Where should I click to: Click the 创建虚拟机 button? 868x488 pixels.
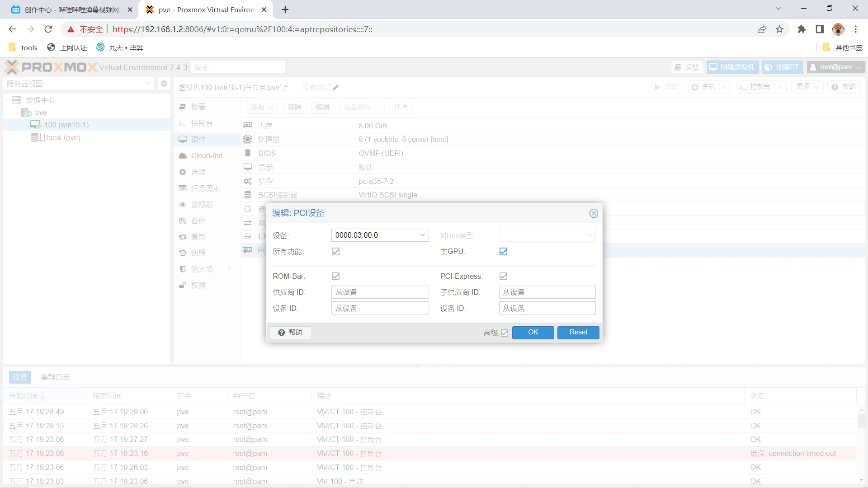(732, 67)
